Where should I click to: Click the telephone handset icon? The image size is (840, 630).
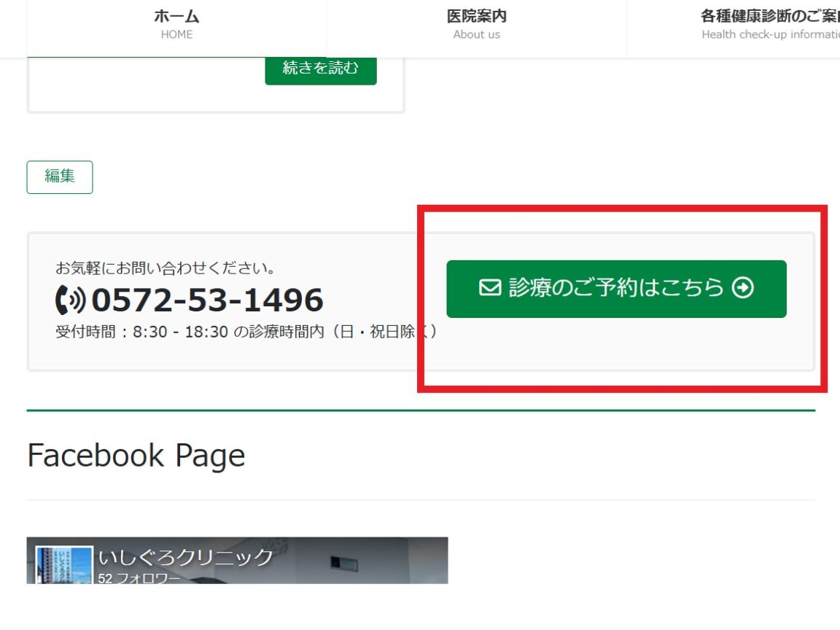coord(70,300)
